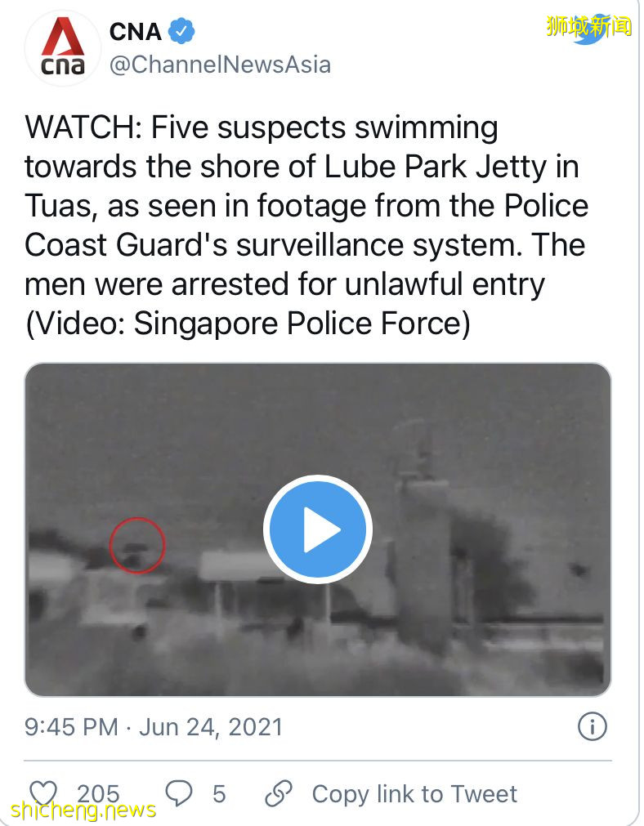
Task: Open the 9:45 PM · Jun 24, 2021 timestamp
Action: tap(154, 727)
